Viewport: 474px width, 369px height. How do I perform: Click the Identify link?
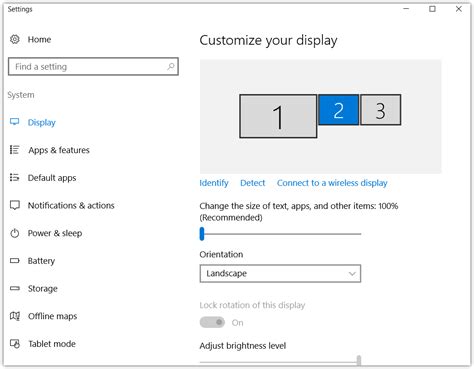tap(214, 183)
